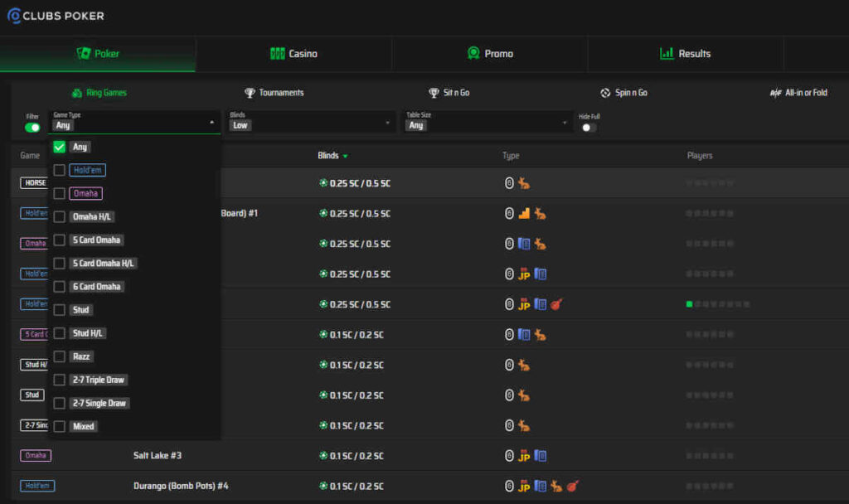Viewport: 849px width, 504px height.
Task: Check the Mixed game checkbox
Action: [x=59, y=426]
